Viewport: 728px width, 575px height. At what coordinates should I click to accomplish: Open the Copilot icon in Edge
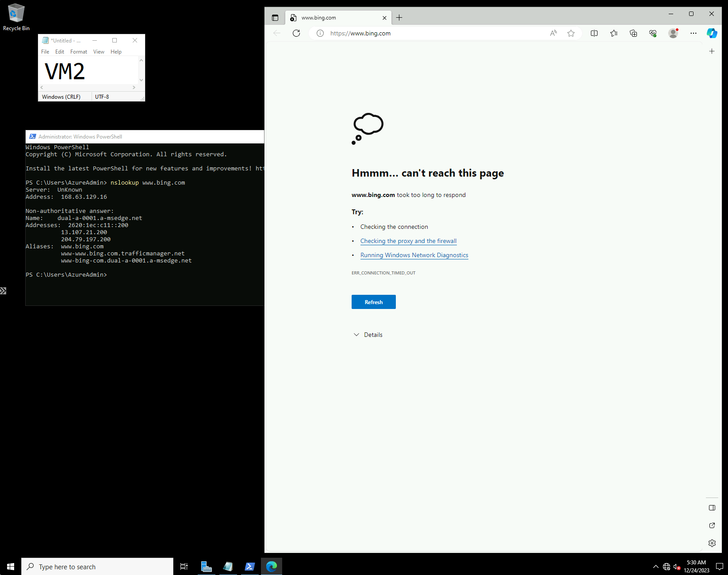click(x=712, y=33)
